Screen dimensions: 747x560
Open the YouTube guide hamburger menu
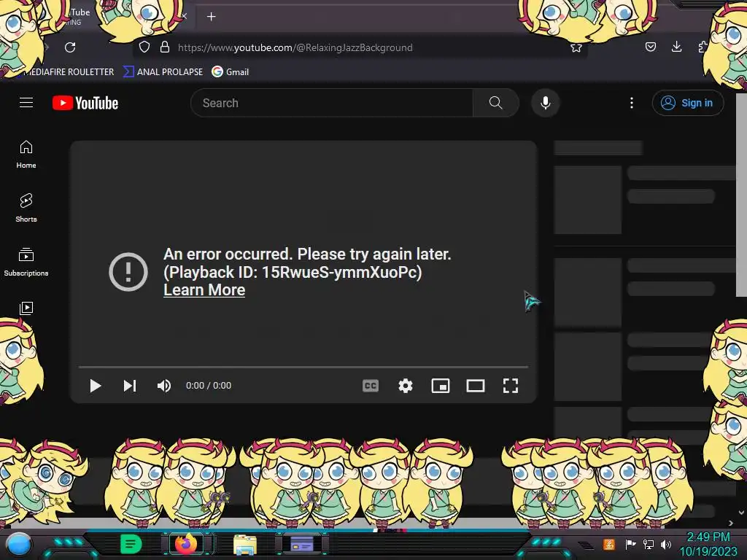(x=26, y=102)
